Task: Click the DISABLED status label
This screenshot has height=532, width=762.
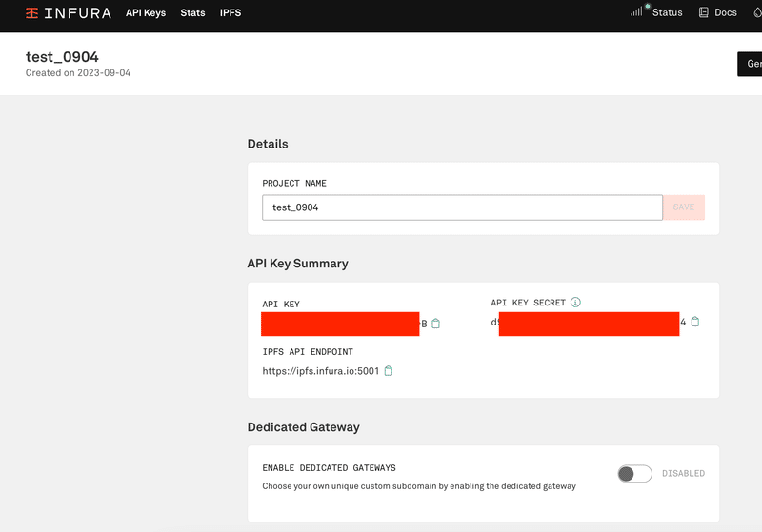Action: point(683,473)
